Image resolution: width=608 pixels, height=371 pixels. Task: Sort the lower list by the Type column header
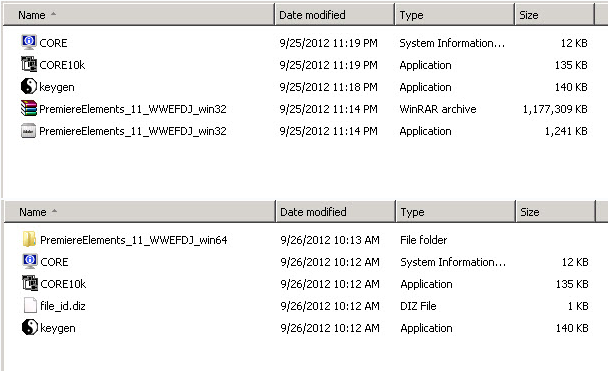[x=456, y=212]
